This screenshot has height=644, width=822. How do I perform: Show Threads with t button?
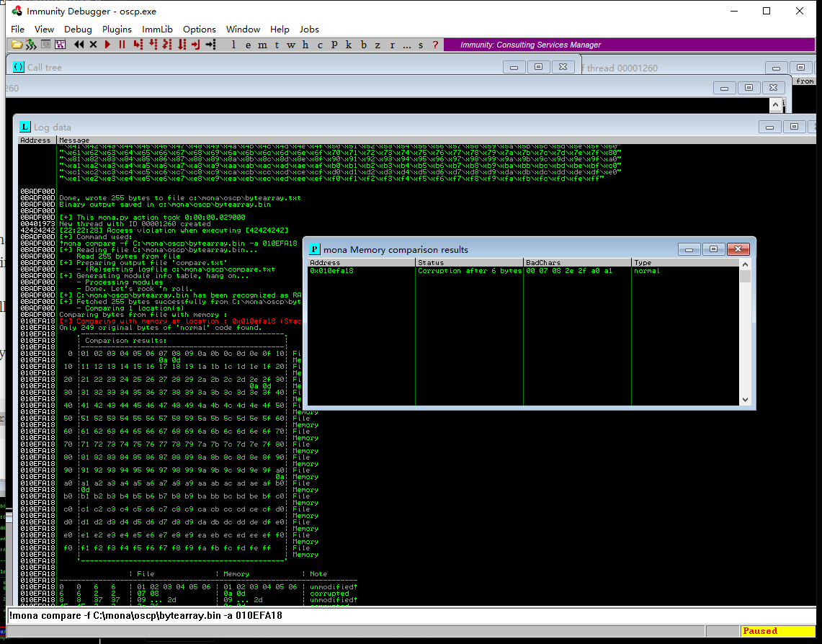(277, 45)
